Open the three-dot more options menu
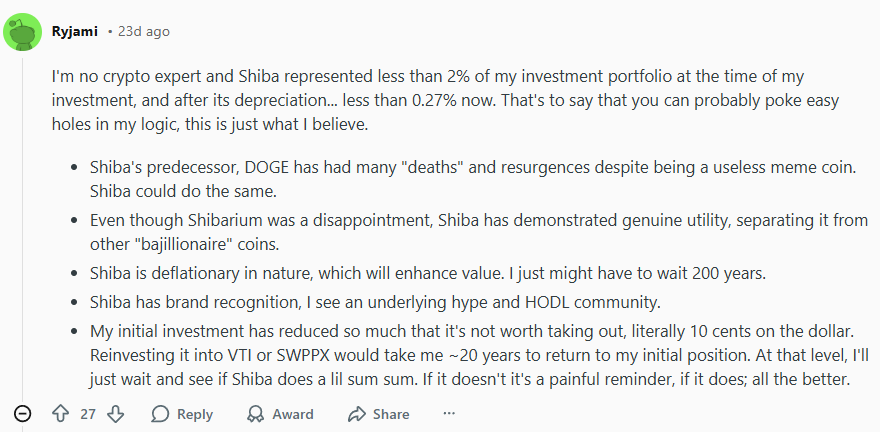This screenshot has width=880, height=432. point(449,414)
